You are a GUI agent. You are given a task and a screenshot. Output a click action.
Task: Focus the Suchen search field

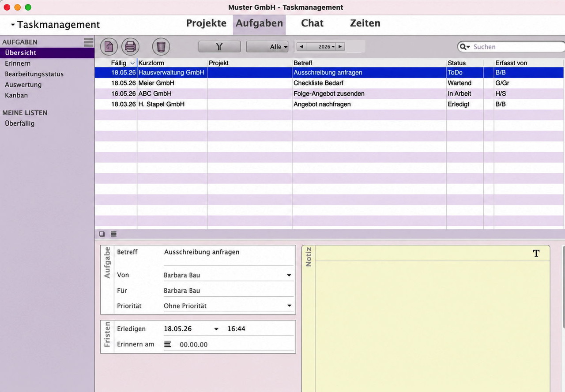point(516,47)
